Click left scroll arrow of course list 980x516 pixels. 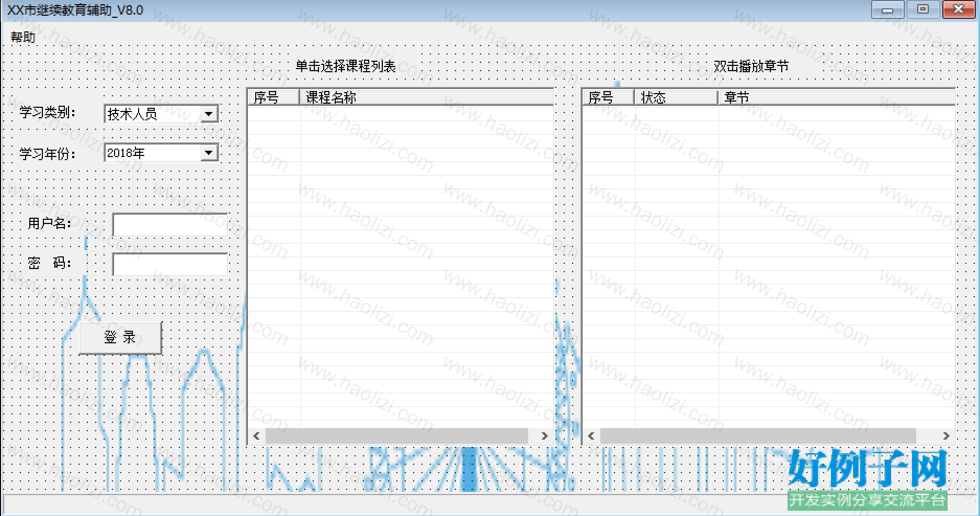click(256, 436)
